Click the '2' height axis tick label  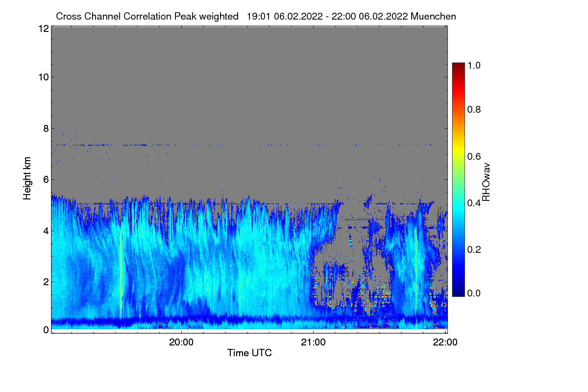45,281
